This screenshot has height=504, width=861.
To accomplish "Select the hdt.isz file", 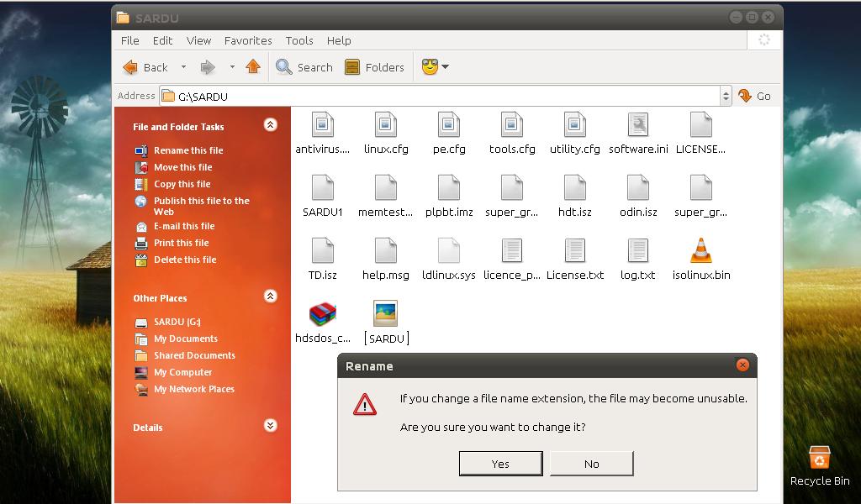I will pos(575,197).
